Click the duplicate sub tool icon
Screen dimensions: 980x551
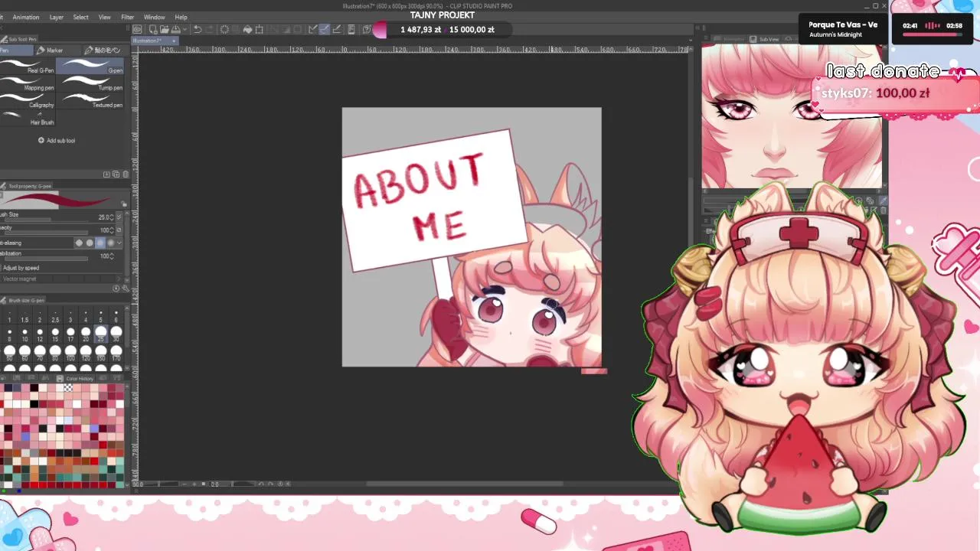[116, 174]
